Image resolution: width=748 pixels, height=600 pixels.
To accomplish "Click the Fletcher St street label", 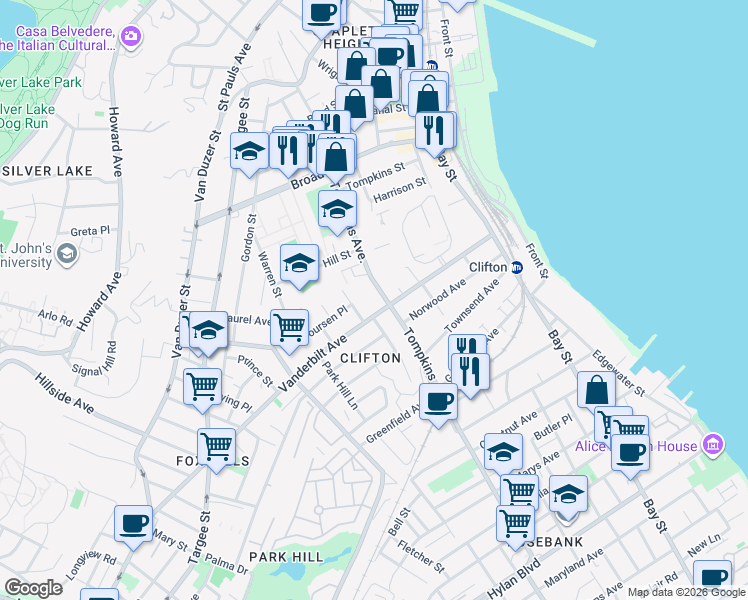I will (421, 557).
